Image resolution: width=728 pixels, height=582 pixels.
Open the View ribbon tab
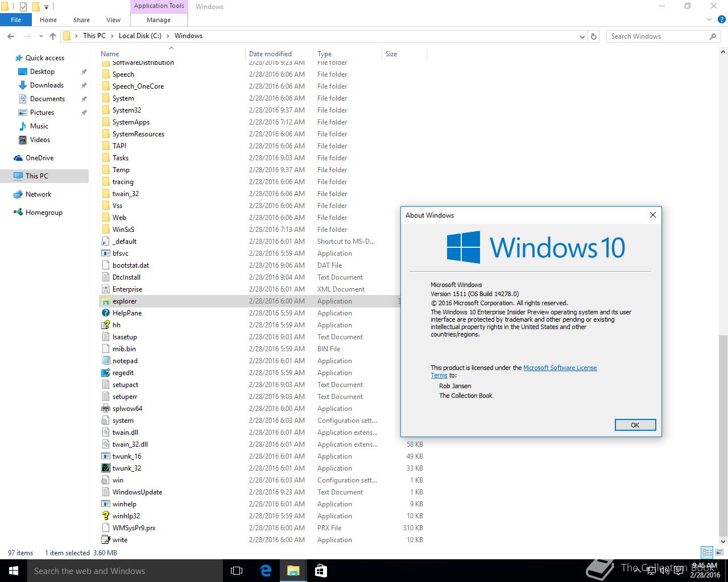pos(113,20)
